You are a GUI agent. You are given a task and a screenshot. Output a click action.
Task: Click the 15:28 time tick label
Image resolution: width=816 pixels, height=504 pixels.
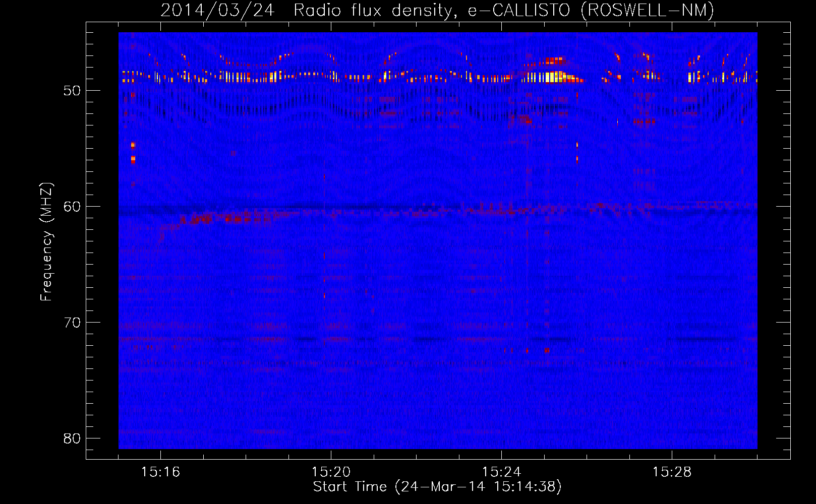click(x=672, y=472)
